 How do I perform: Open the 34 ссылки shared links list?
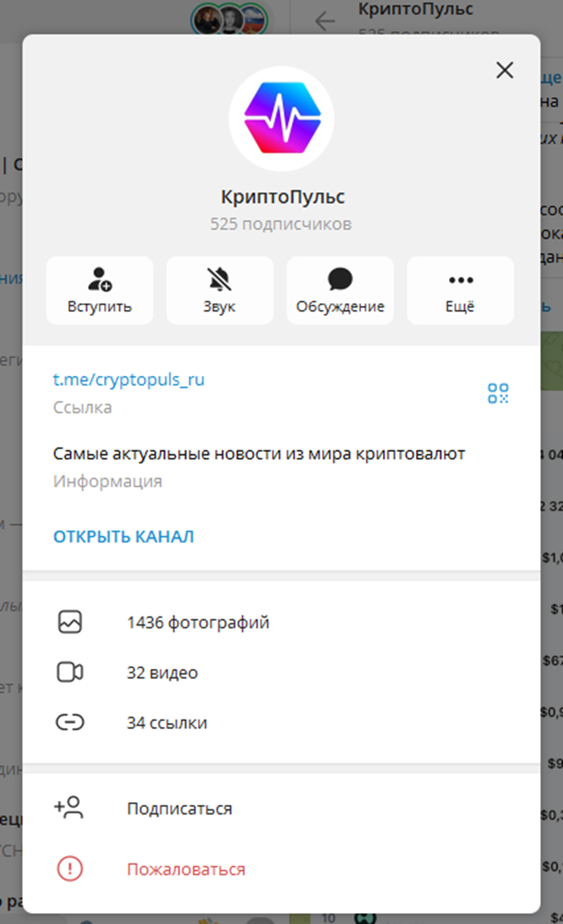[281, 722]
